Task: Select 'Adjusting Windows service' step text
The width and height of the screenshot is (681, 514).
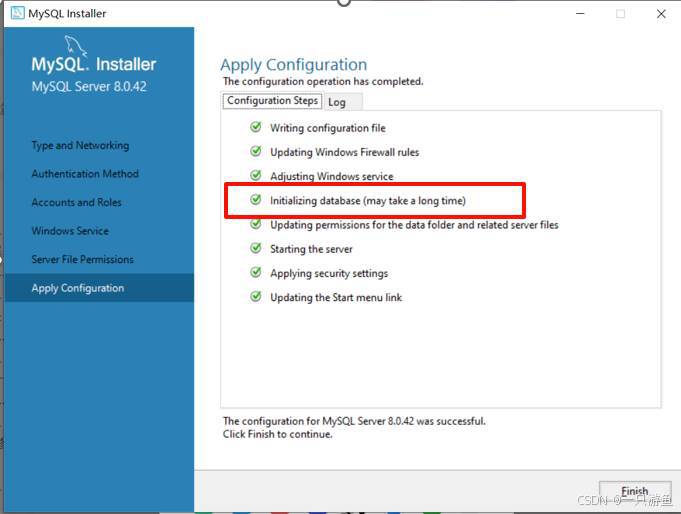Action: pos(331,176)
